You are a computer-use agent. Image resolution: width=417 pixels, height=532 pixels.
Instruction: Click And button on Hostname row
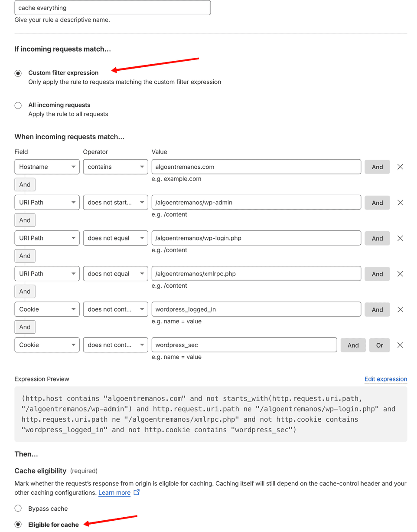tap(377, 167)
